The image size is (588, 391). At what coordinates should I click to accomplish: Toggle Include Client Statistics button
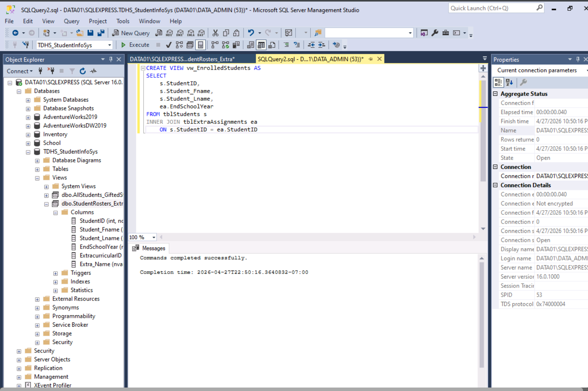236,45
